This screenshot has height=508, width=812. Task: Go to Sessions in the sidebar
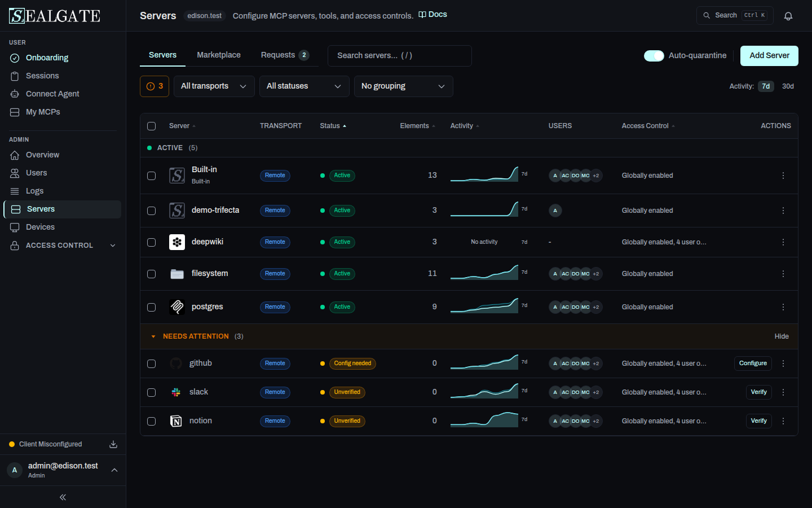click(63, 76)
